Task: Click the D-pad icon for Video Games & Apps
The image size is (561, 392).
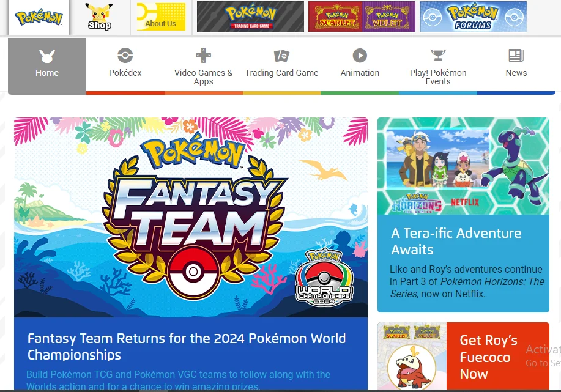Action: (203, 56)
